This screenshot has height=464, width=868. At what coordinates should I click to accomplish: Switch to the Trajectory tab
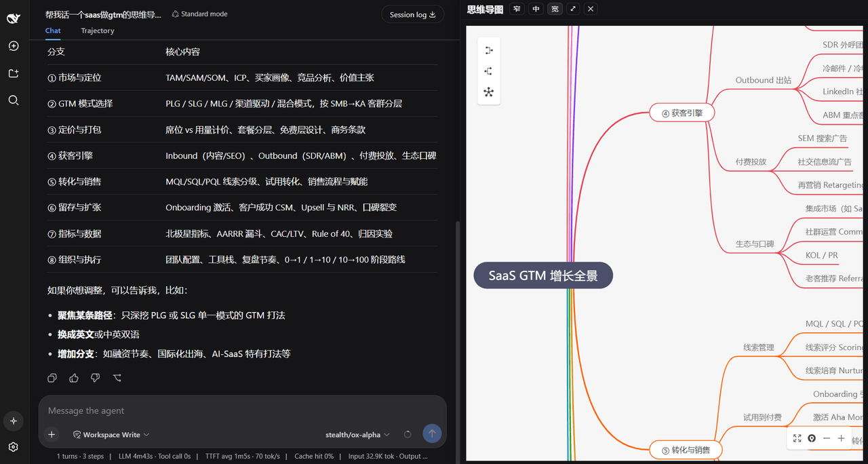[98, 31]
